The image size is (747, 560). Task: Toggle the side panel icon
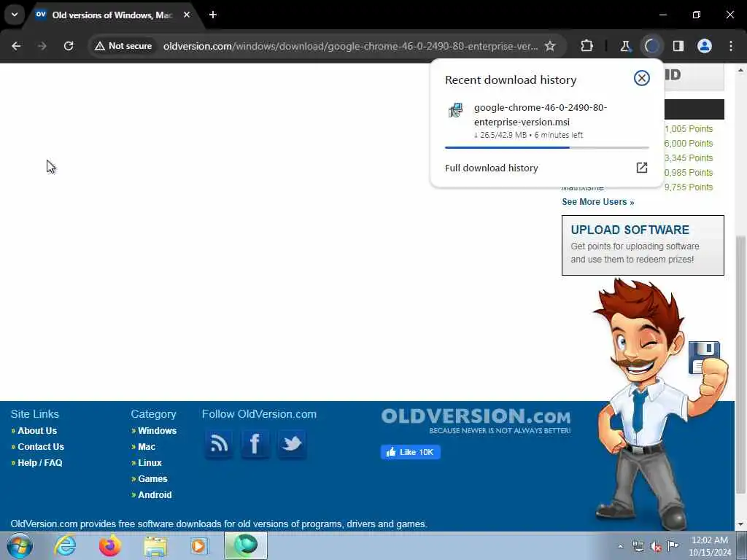[678, 46]
